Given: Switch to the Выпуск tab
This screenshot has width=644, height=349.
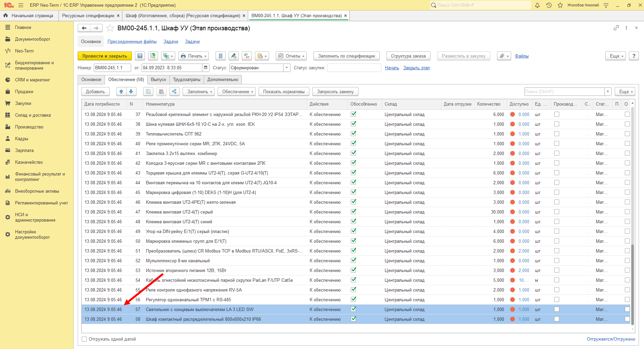Looking at the screenshot, I should point(158,80).
